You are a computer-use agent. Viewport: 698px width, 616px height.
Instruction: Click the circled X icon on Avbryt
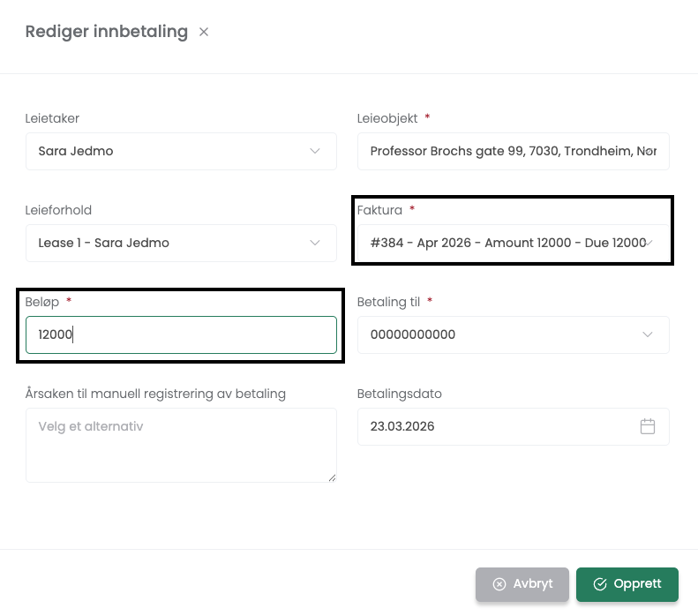[x=499, y=584]
